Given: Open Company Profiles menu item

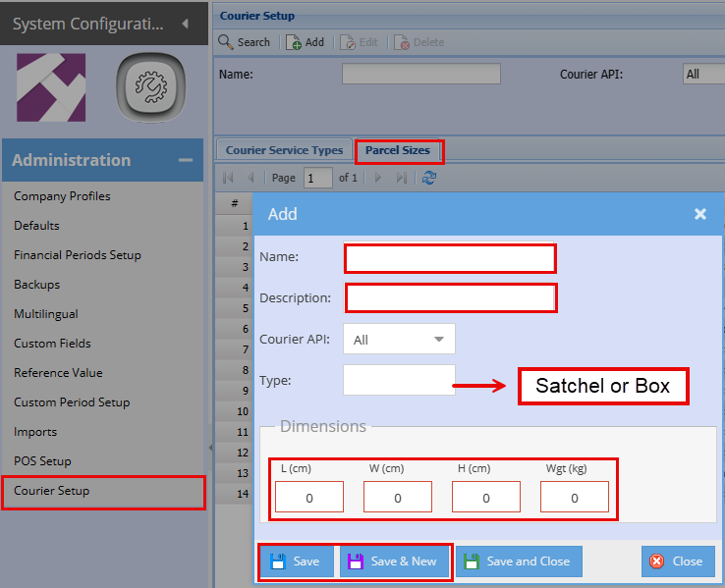Looking at the screenshot, I should pyautogui.click(x=62, y=196).
